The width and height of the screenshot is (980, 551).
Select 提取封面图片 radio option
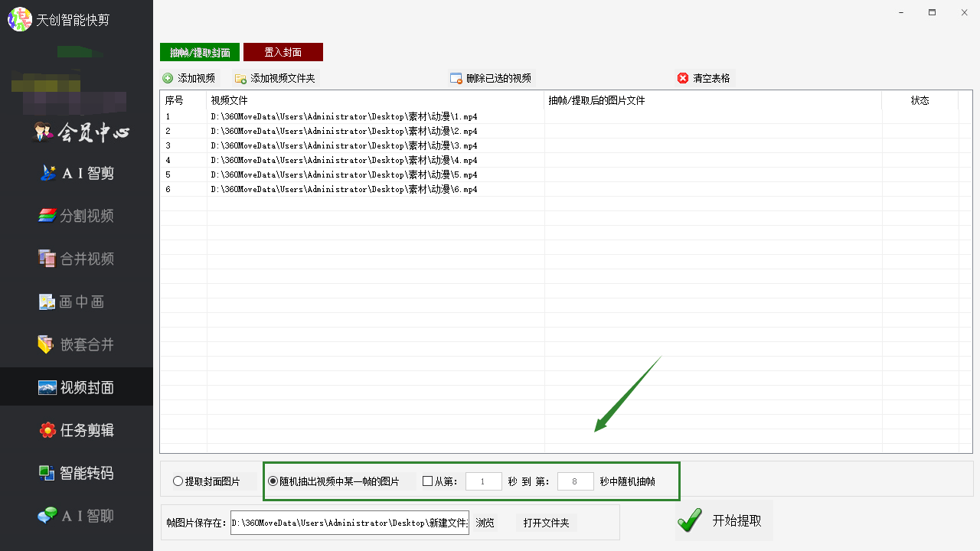(207, 481)
